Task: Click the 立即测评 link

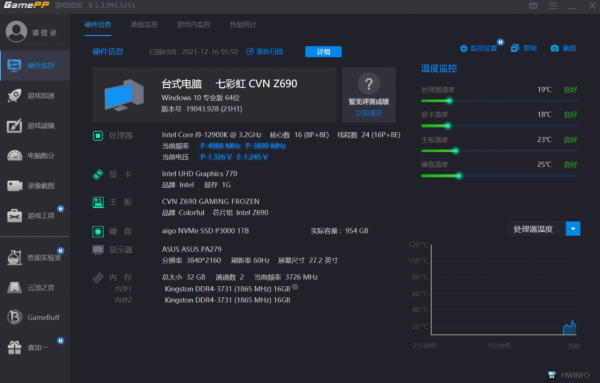Action: 368,113
